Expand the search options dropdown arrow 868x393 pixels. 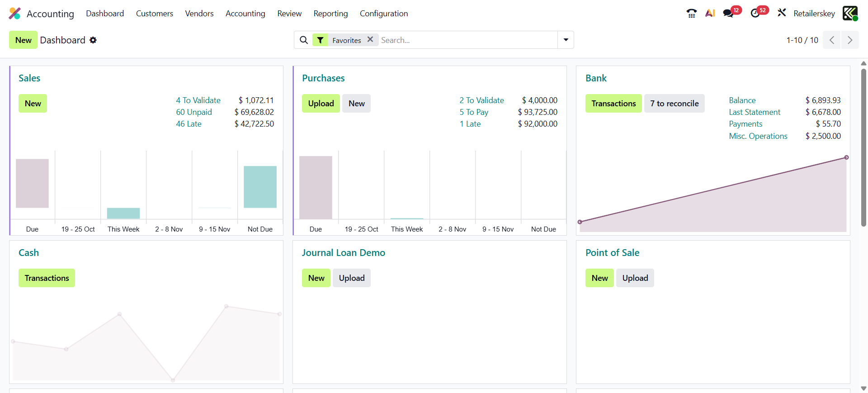click(x=566, y=40)
